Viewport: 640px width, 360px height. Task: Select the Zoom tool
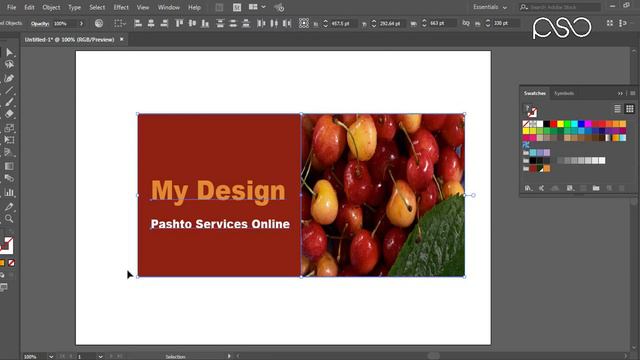pyautogui.click(x=9, y=218)
